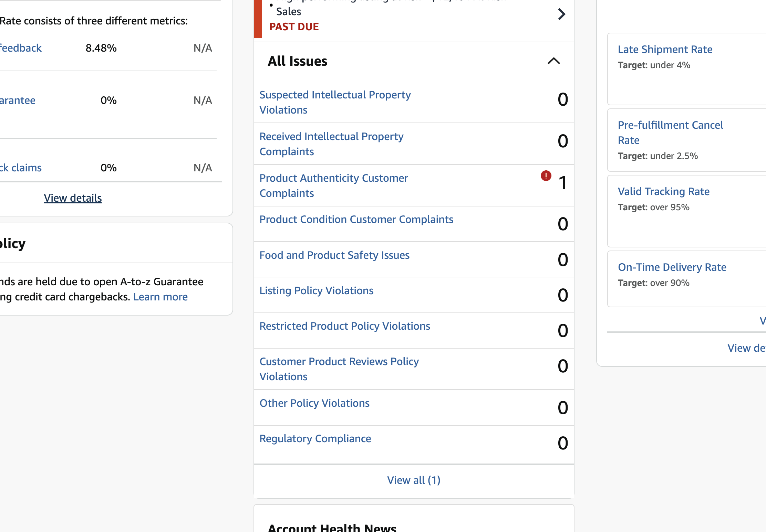
Task: Click View details under claims table
Action: pos(73,198)
